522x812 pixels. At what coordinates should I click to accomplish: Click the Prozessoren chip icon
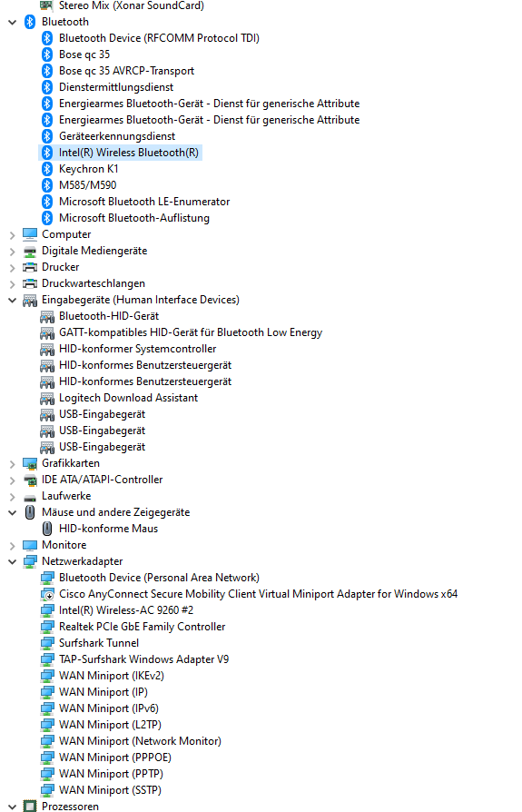pyautogui.click(x=30, y=807)
